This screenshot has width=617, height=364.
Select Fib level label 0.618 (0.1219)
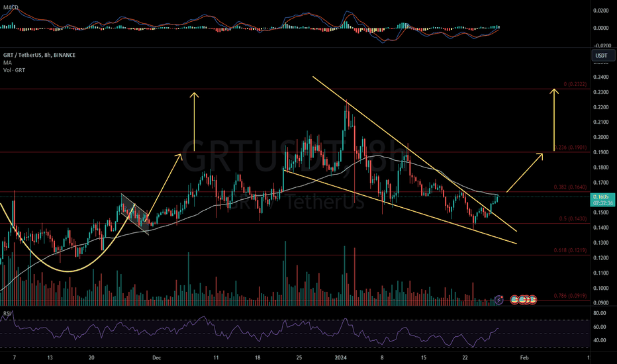pyautogui.click(x=570, y=250)
